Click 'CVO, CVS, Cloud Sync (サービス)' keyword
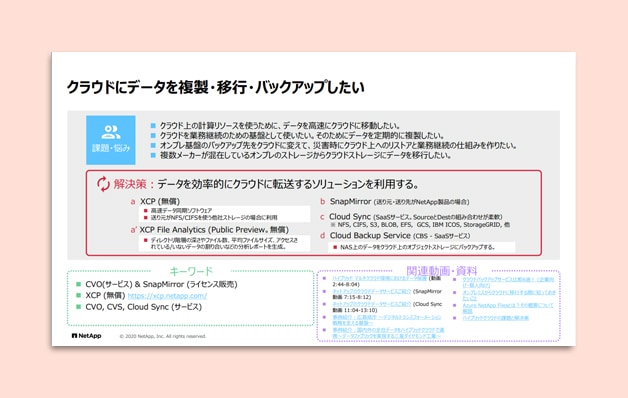628x398 pixels. (x=143, y=307)
